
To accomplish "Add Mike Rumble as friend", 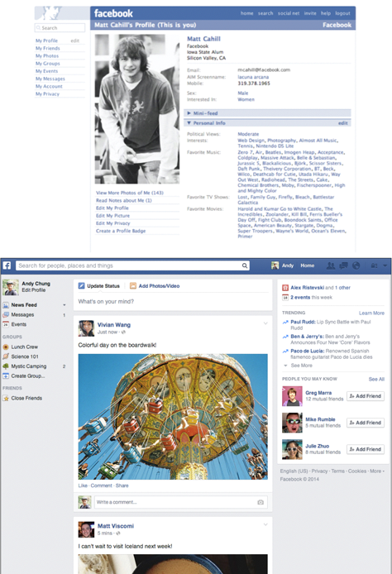I will pos(366,423).
